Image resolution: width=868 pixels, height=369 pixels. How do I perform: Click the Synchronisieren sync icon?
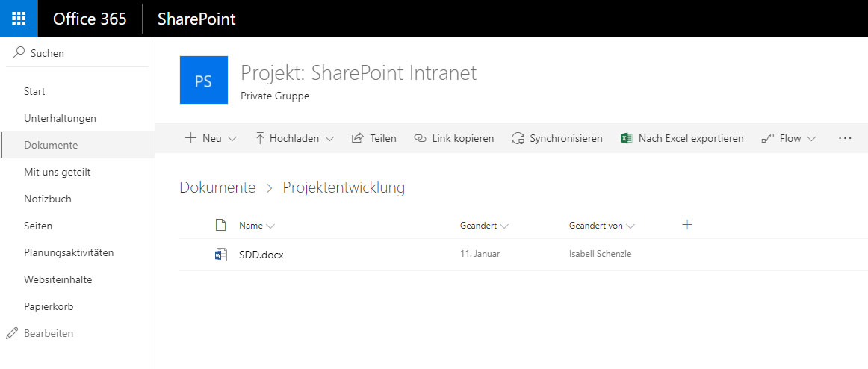(x=518, y=138)
